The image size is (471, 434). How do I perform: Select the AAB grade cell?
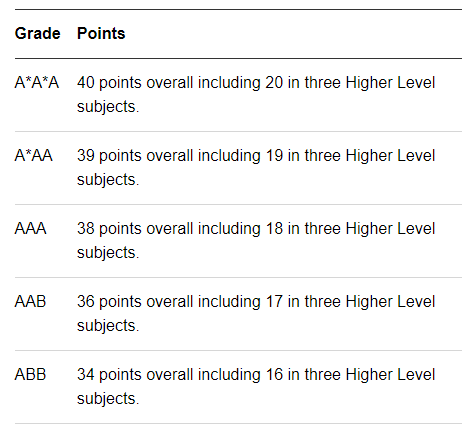pos(30,302)
